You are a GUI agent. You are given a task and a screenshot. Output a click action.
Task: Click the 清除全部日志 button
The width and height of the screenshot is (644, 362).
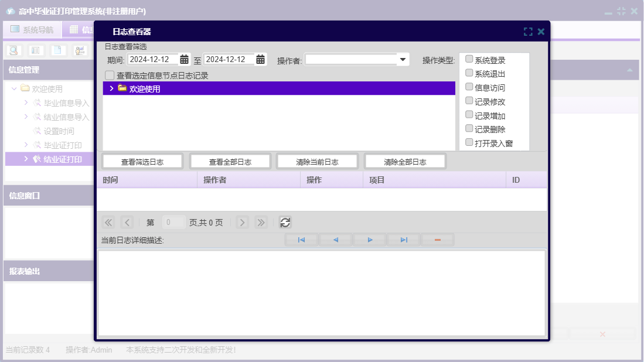(x=405, y=162)
